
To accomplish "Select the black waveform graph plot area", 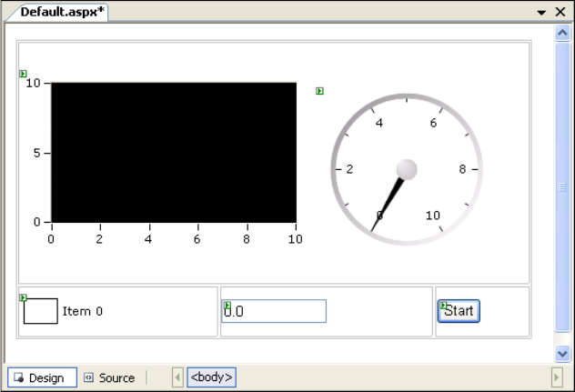I will [174, 152].
